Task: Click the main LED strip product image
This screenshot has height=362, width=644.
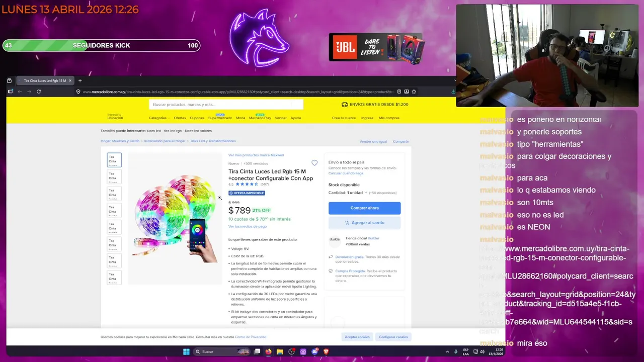Action: [175, 219]
